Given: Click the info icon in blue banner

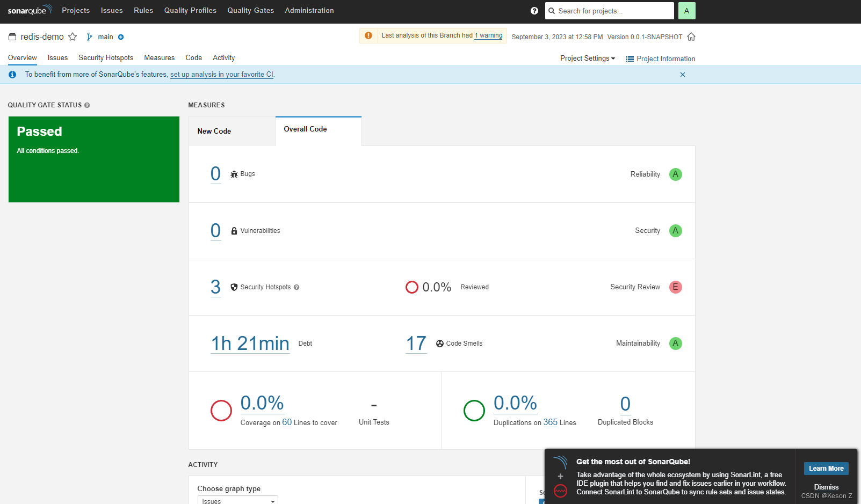Looking at the screenshot, I should [12, 75].
